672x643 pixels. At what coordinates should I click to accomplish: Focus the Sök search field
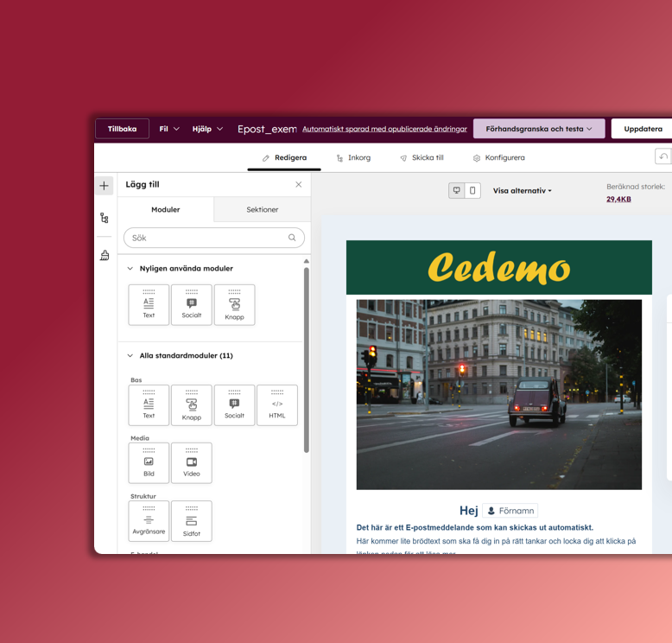tap(214, 238)
